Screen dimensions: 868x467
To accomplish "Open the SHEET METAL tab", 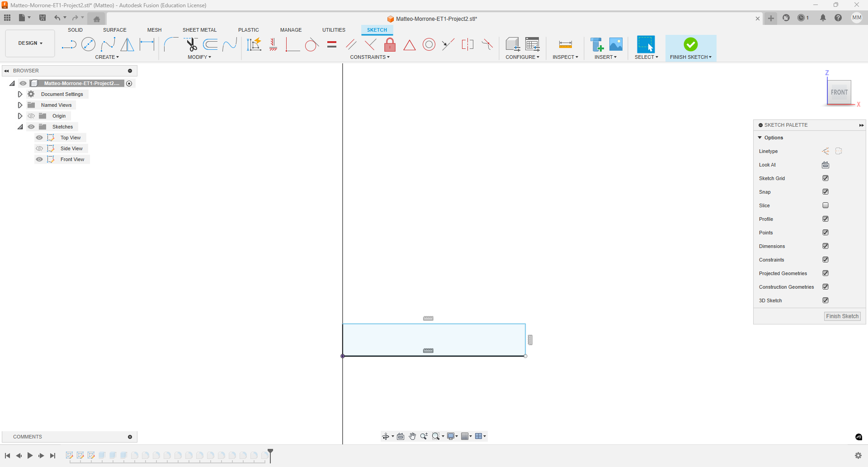I will pos(199,30).
